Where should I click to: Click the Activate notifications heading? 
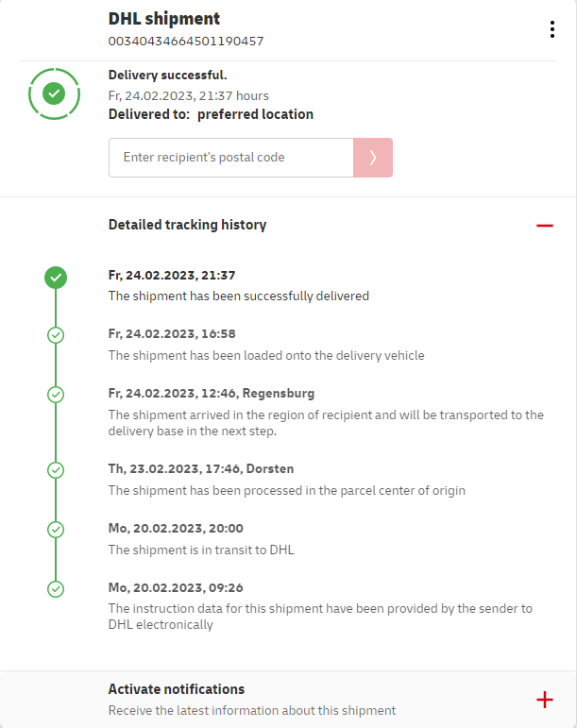pyautogui.click(x=177, y=689)
